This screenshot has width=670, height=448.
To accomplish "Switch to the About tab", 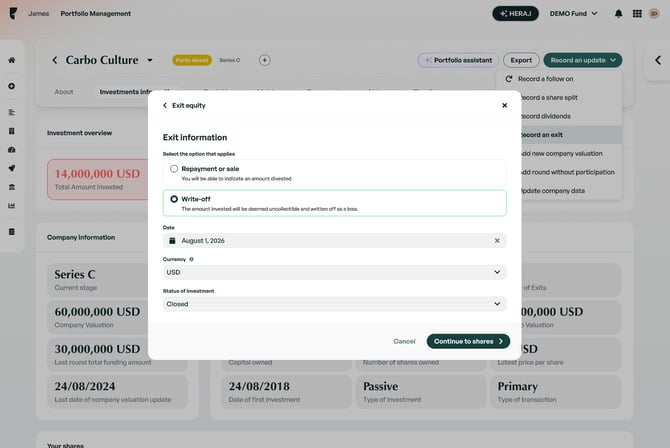I will click(x=64, y=92).
